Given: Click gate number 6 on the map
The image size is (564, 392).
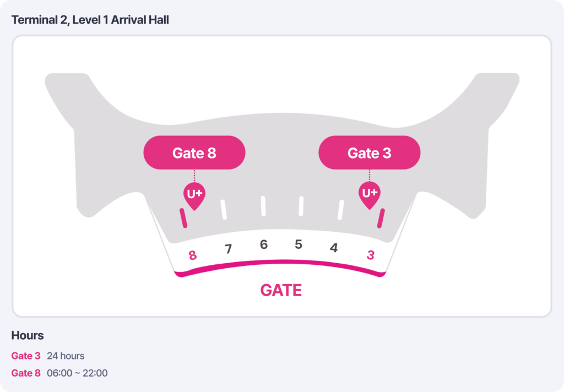Looking at the screenshot, I should pos(264,244).
